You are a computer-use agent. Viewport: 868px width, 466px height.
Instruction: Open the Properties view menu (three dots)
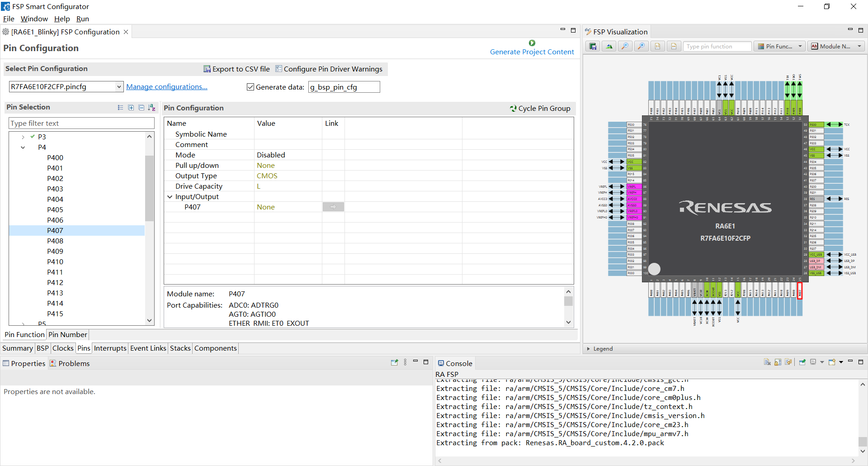pyautogui.click(x=405, y=362)
